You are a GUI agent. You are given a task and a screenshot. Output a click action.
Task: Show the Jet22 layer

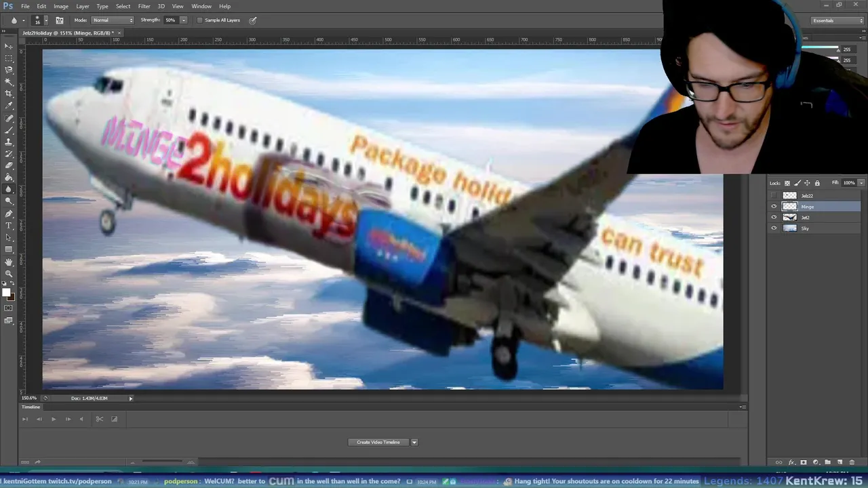point(774,196)
